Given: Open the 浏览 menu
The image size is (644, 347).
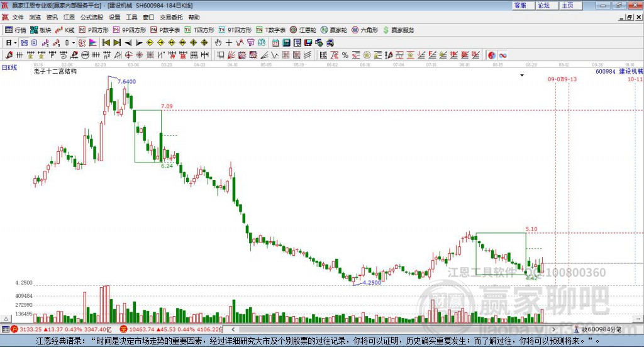Looking at the screenshot, I should (x=35, y=17).
